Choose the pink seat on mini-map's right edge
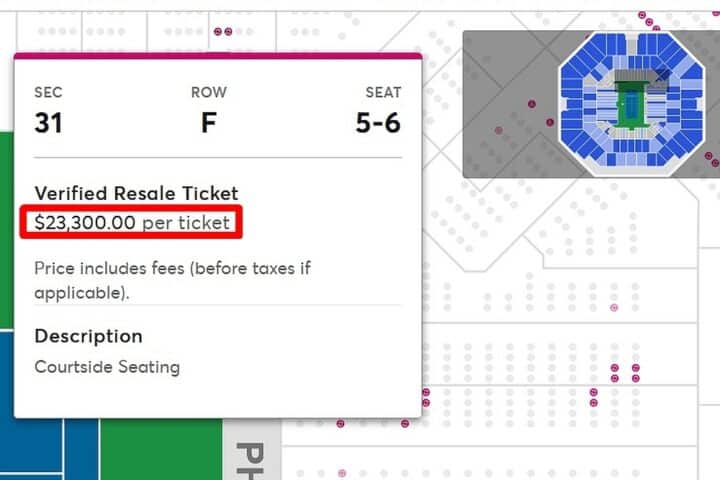This screenshot has height=480, width=720. 709,157
